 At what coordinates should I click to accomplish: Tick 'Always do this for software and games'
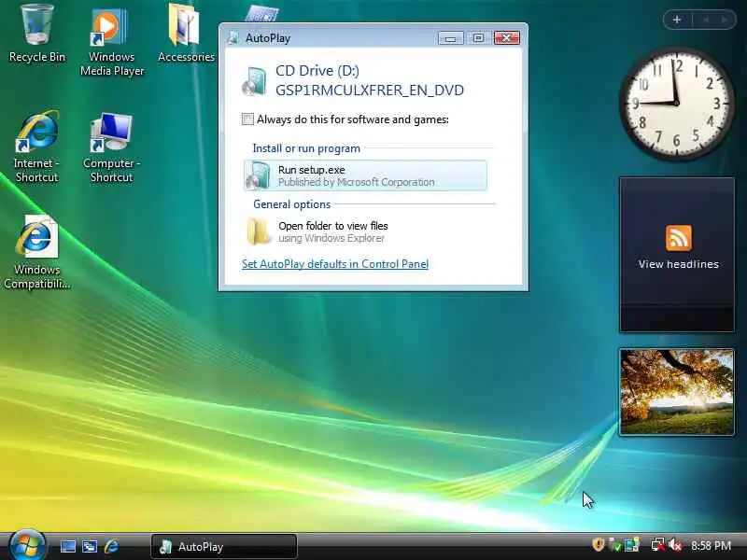pos(247,119)
